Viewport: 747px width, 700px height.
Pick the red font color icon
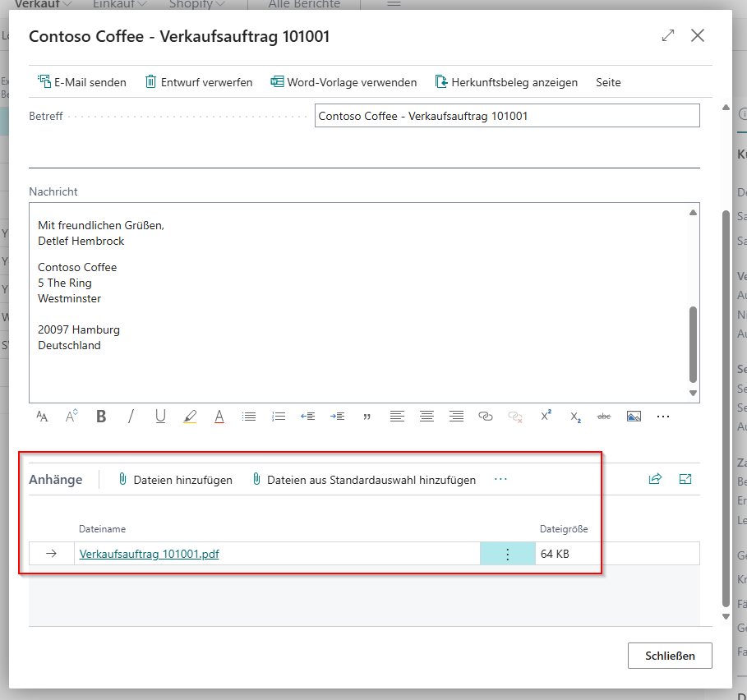(219, 417)
